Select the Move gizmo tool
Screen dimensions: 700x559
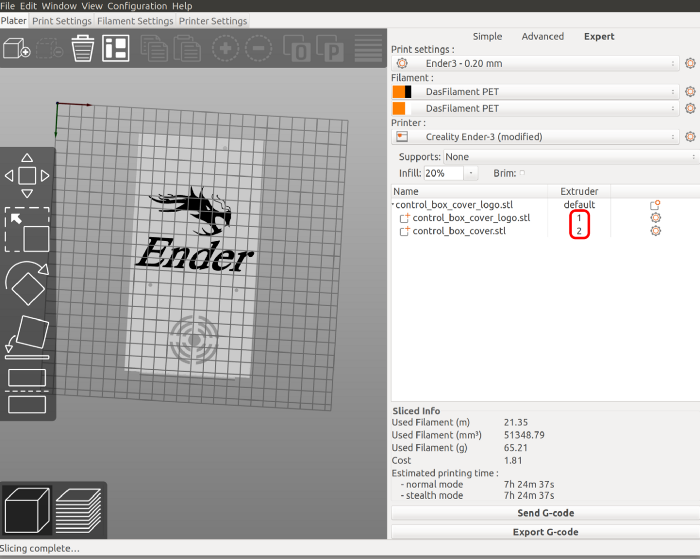tap(27, 175)
